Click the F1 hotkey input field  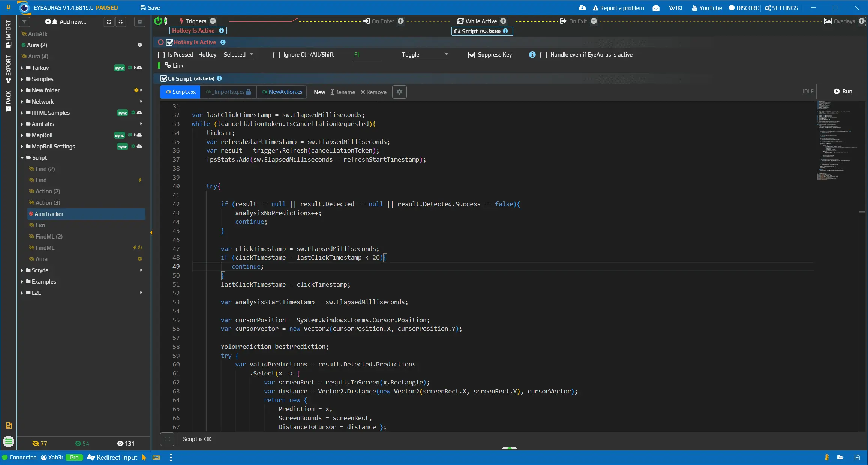coord(367,55)
